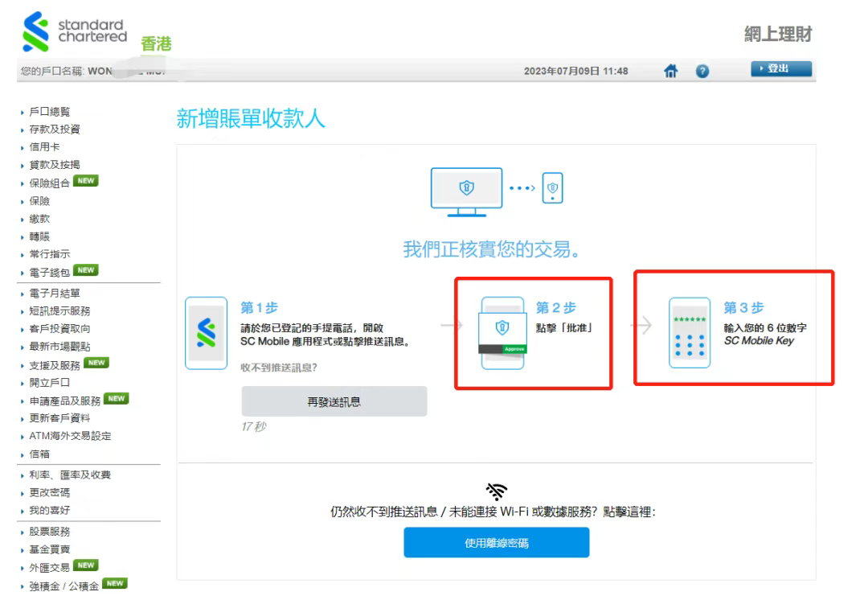Click the no Wi-Fi signal icon
This screenshot has height=596, width=868.
tap(497, 491)
